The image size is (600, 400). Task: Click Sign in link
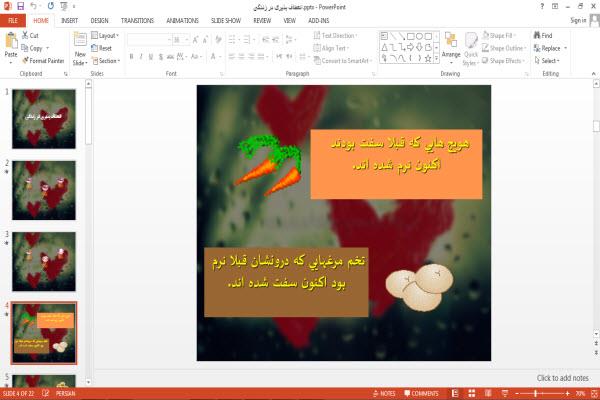(x=578, y=20)
